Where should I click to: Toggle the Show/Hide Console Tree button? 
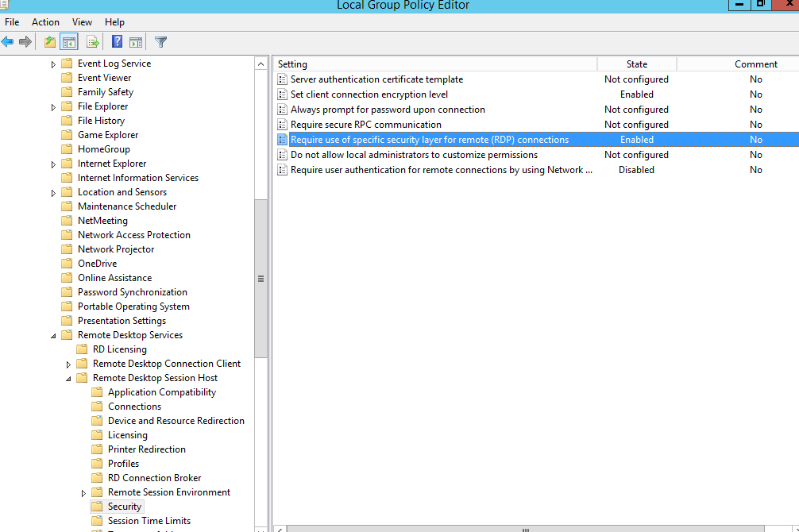[x=69, y=42]
